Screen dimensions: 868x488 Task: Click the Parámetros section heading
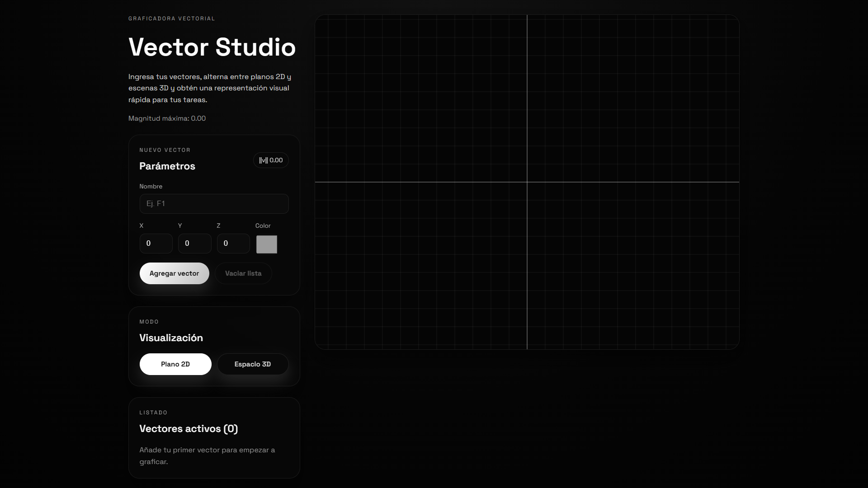point(167,166)
